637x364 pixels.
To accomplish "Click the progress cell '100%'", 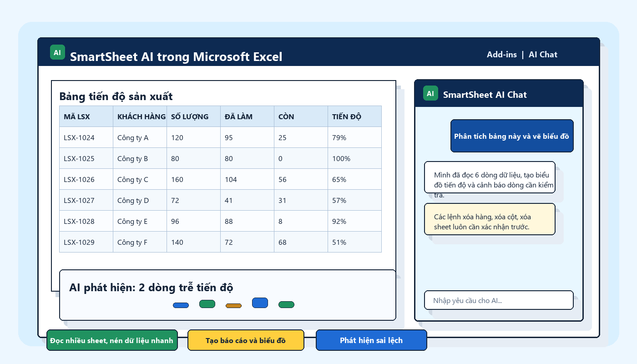I will pos(355,158).
